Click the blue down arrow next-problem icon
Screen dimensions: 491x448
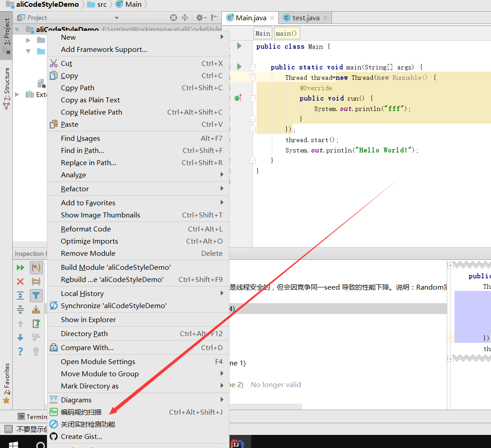[20, 337]
